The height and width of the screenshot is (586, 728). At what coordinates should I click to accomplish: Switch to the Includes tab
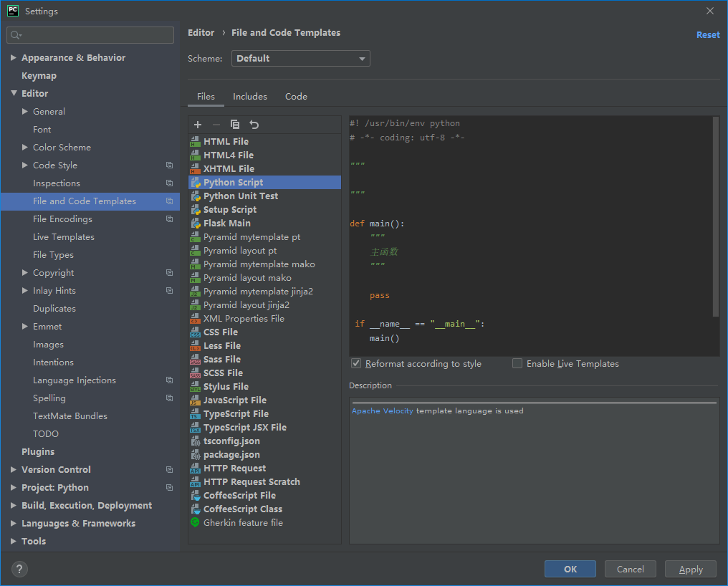(250, 97)
